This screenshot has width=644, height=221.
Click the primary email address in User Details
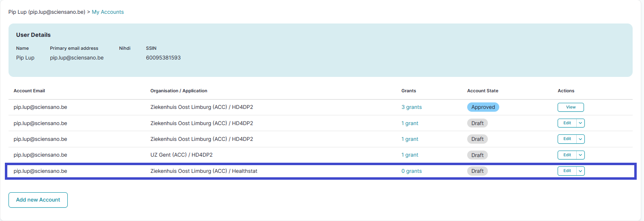click(x=77, y=58)
